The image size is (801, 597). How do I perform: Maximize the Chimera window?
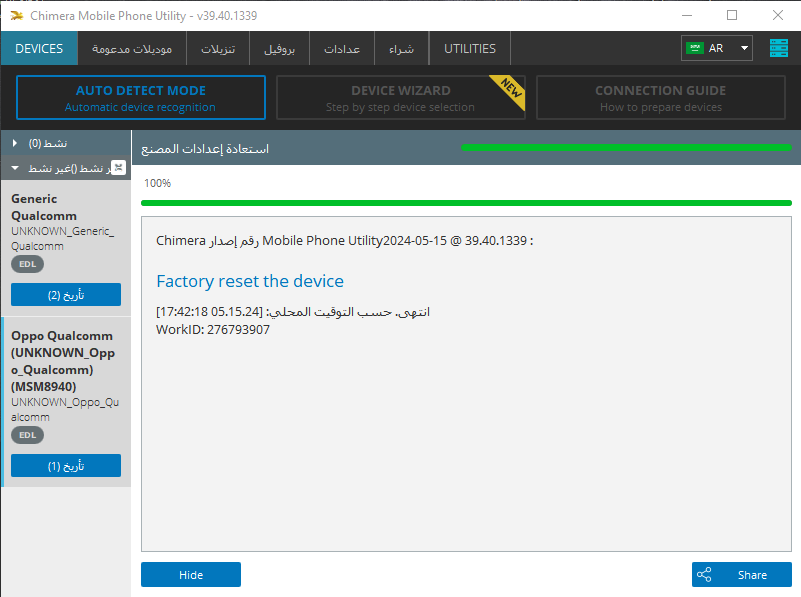(732, 15)
